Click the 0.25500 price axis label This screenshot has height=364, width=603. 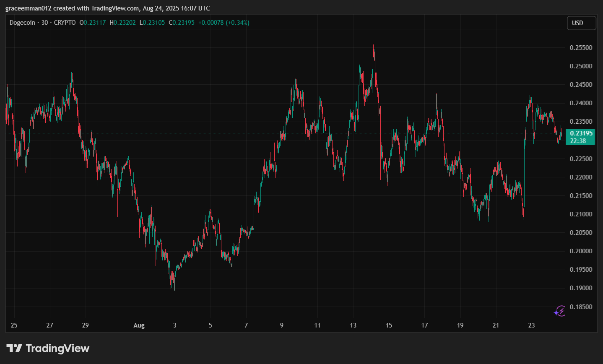click(581, 48)
